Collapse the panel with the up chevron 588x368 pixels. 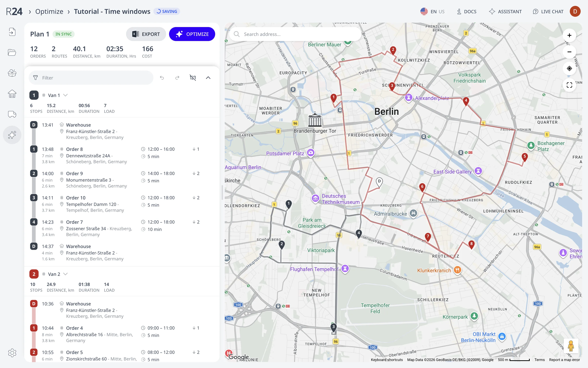tap(208, 78)
